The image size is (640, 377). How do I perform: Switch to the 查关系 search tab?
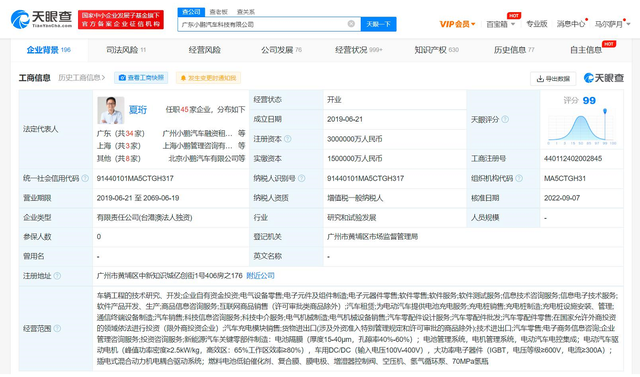pyautogui.click(x=246, y=12)
